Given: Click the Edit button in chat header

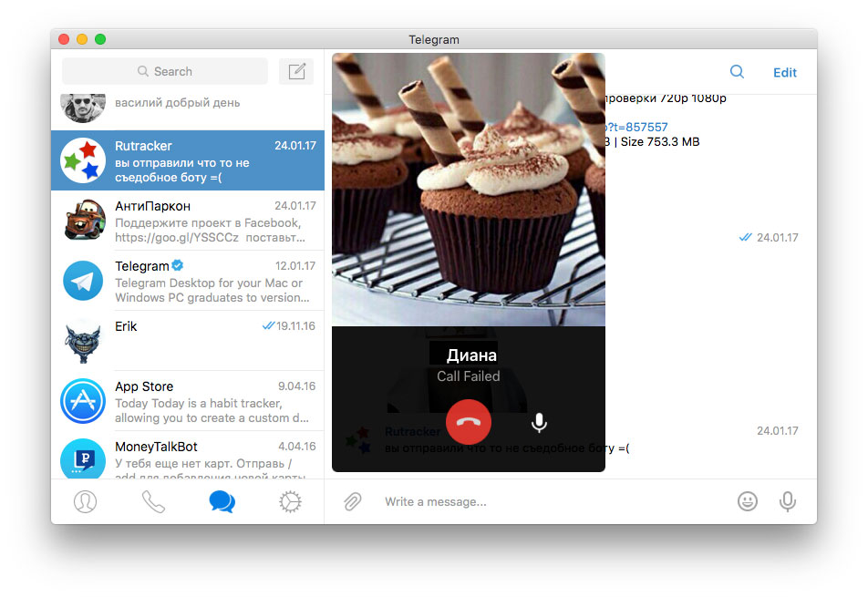Looking at the screenshot, I should [x=784, y=73].
